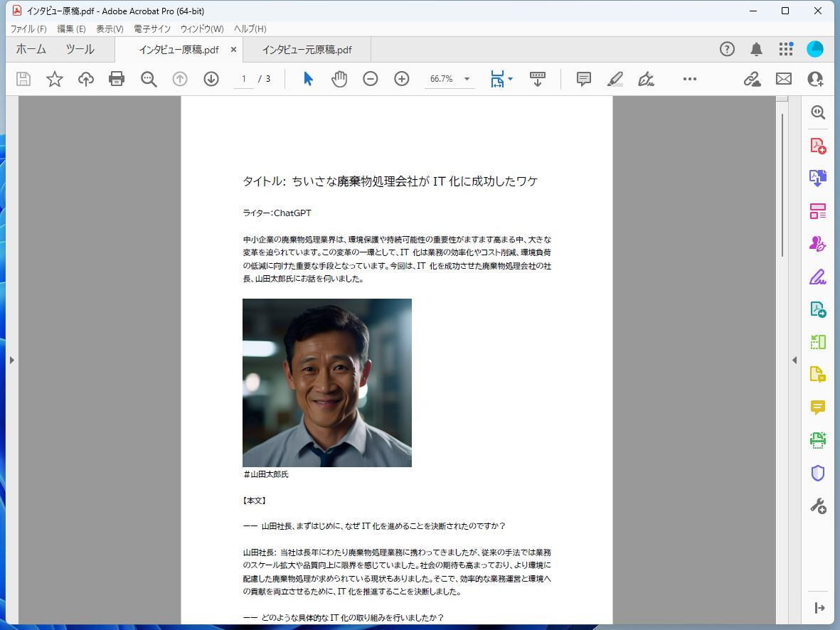Add a sticky note comment

583,79
